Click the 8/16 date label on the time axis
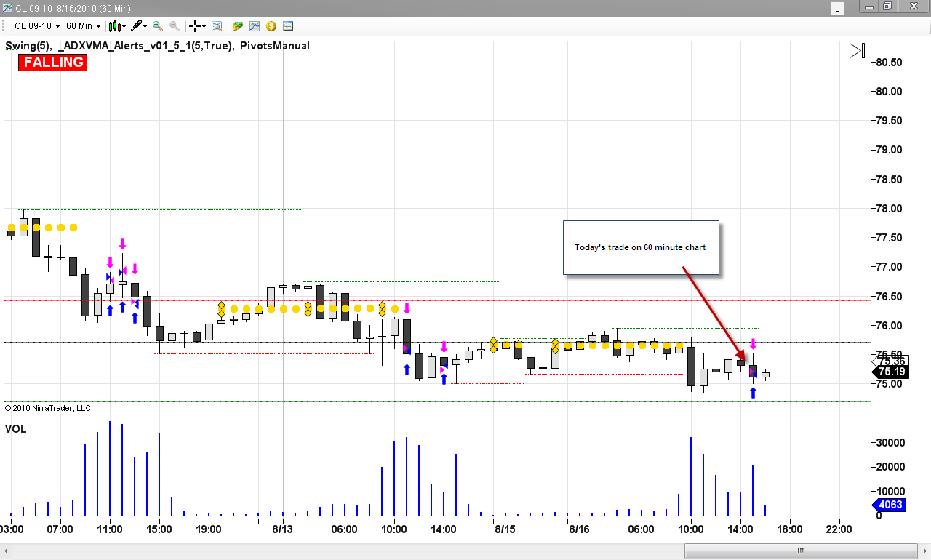The width and height of the screenshot is (931, 560). click(579, 529)
